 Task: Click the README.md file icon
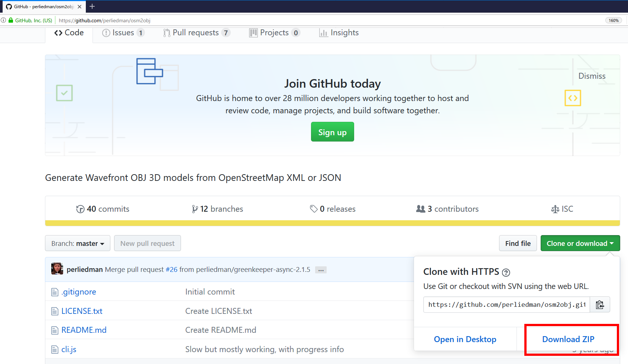click(x=55, y=330)
